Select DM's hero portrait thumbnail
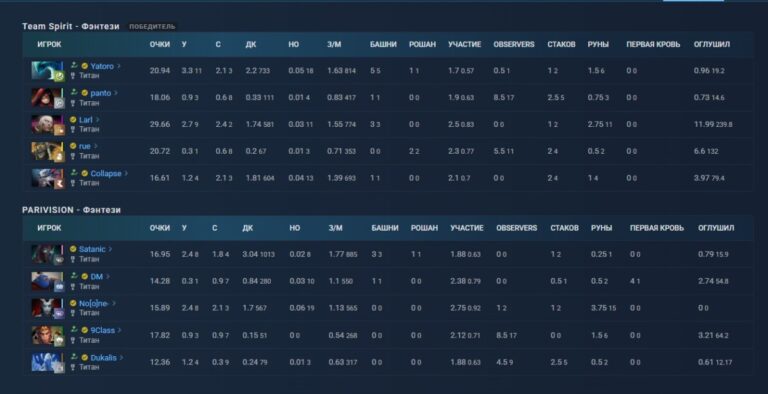Viewport: 768px width, 394px height. click(48, 282)
